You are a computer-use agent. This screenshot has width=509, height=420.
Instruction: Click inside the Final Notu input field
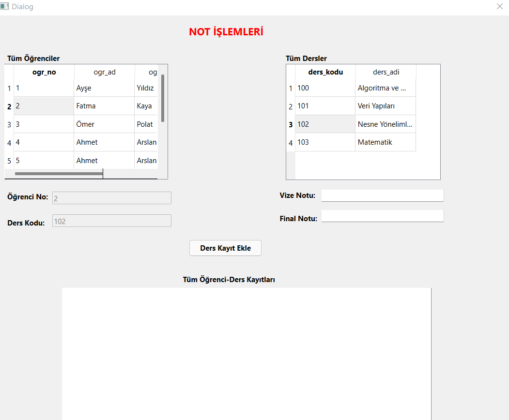[382, 215]
